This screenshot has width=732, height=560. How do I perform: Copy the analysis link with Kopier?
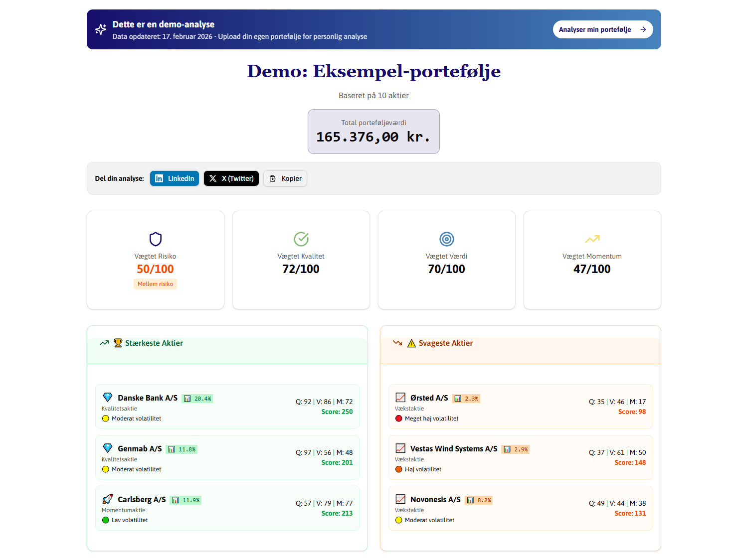285,178
